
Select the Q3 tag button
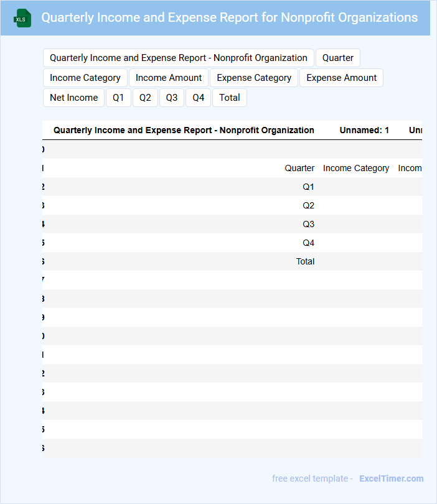click(172, 98)
